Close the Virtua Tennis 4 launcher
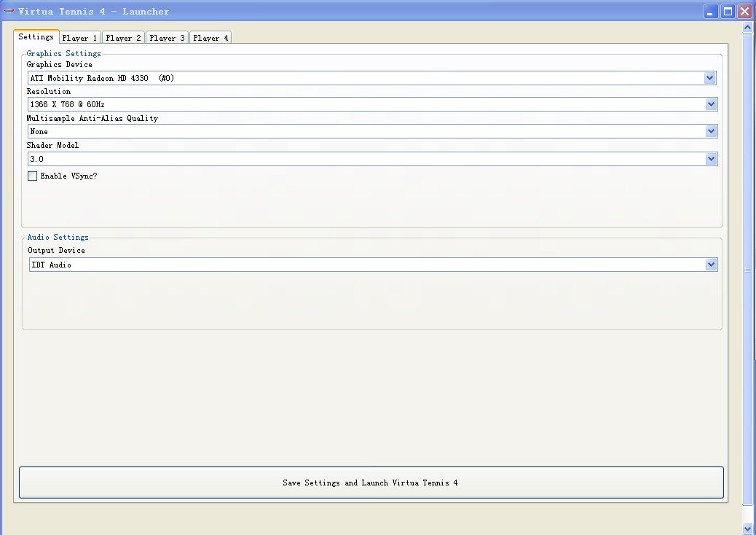This screenshot has height=535, width=756. [x=744, y=12]
